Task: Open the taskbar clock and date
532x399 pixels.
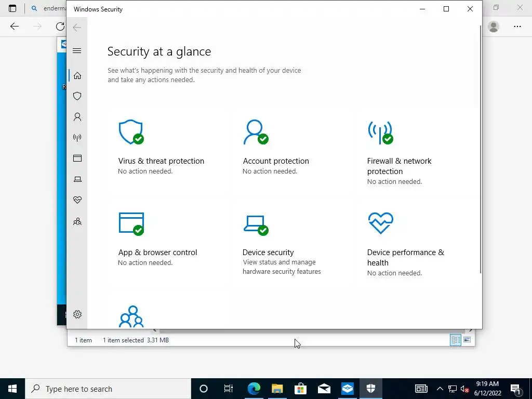Action: [x=487, y=389]
